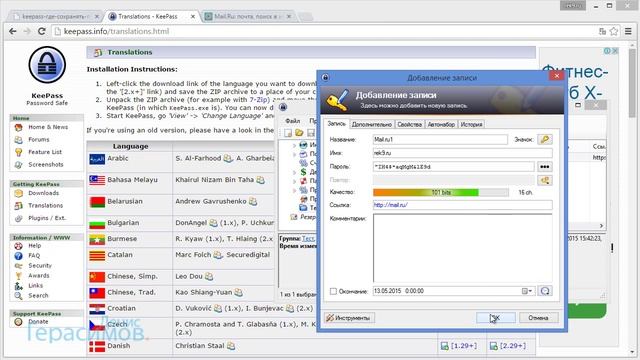Expand the globe Internet group in KeePass tree
The image size is (640, 360).
pos(294,145)
